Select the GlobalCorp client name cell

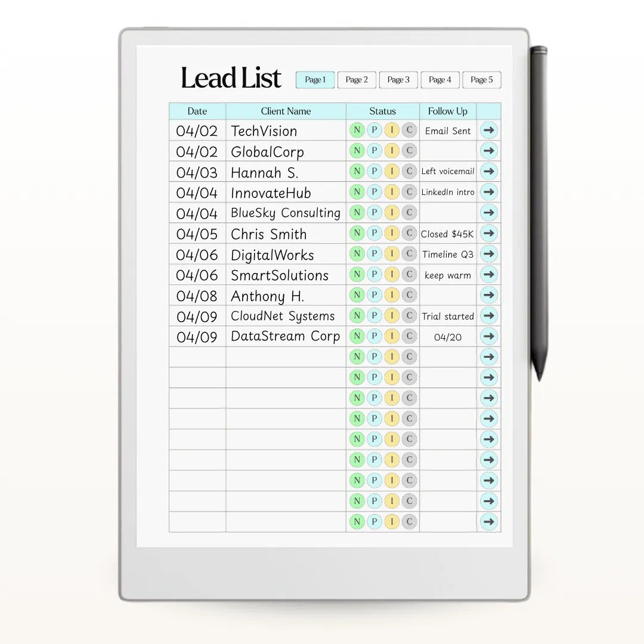[x=286, y=151]
